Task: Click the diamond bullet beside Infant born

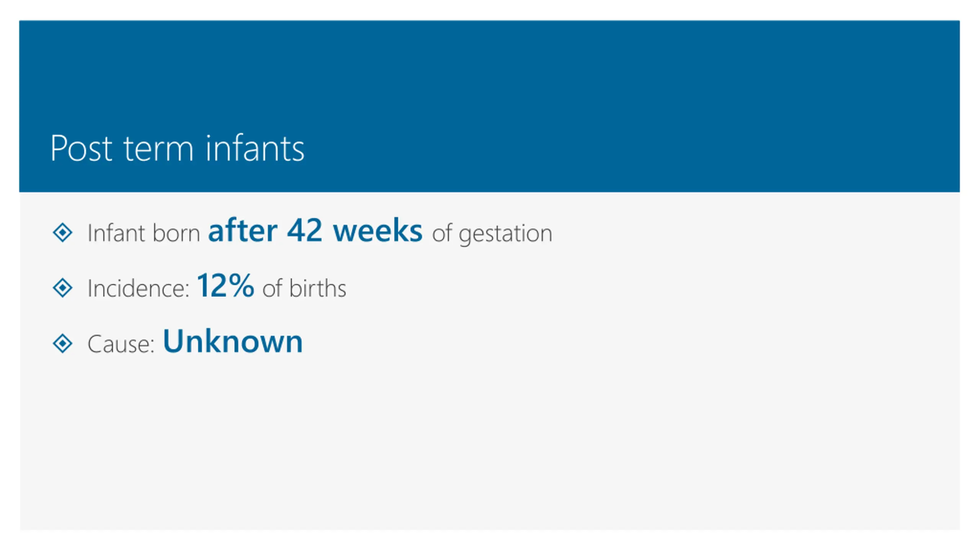Action: coord(62,233)
